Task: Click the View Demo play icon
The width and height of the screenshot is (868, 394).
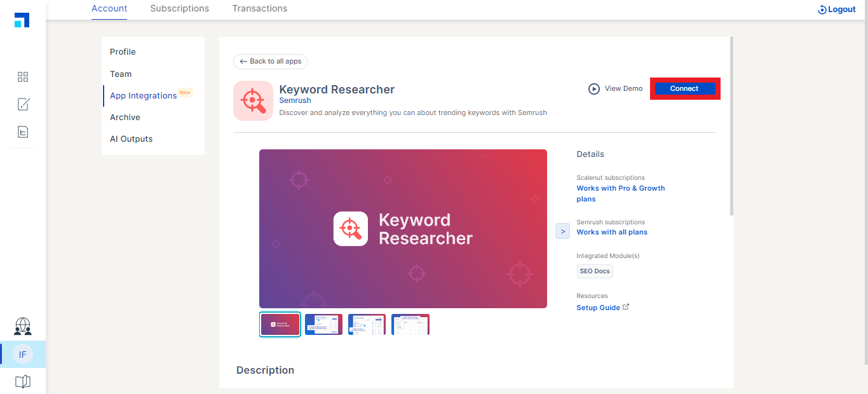Action: coord(594,89)
